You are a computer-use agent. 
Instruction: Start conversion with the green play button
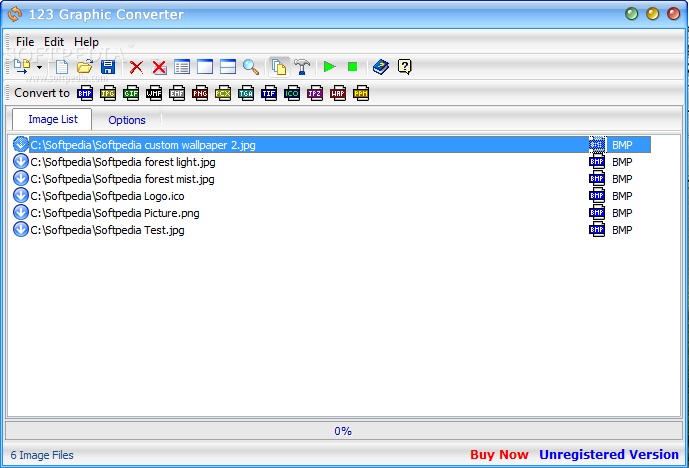click(x=330, y=67)
